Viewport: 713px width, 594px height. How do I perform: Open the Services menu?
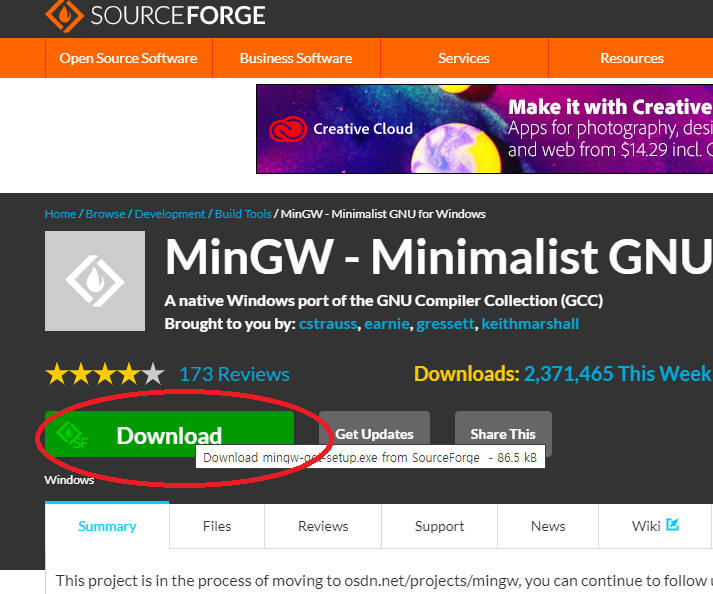click(x=464, y=58)
